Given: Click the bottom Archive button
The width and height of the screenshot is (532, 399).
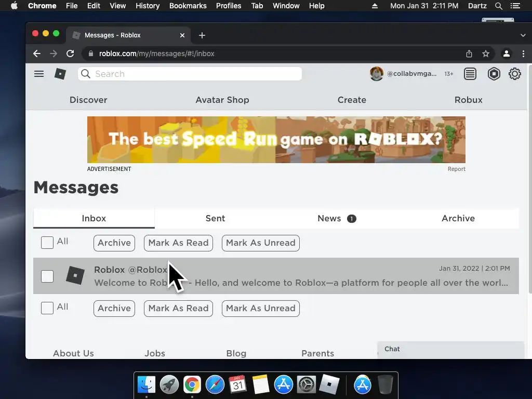Looking at the screenshot, I should tap(114, 309).
